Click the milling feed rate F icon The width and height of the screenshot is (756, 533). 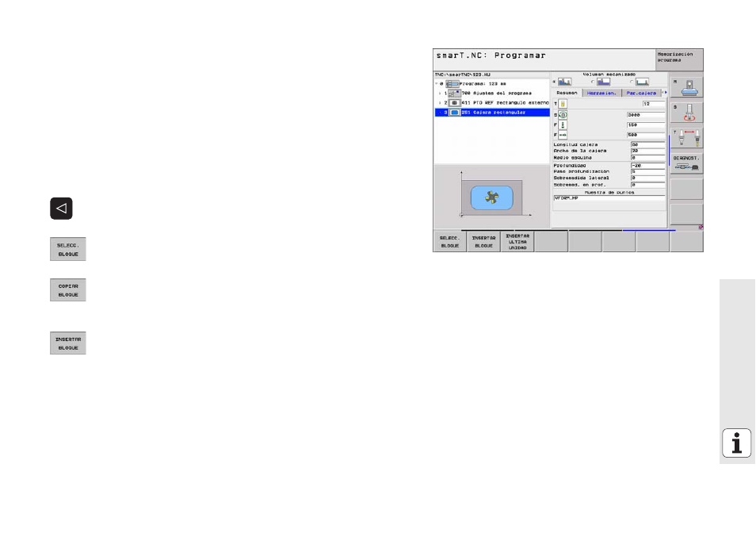pyautogui.click(x=563, y=135)
